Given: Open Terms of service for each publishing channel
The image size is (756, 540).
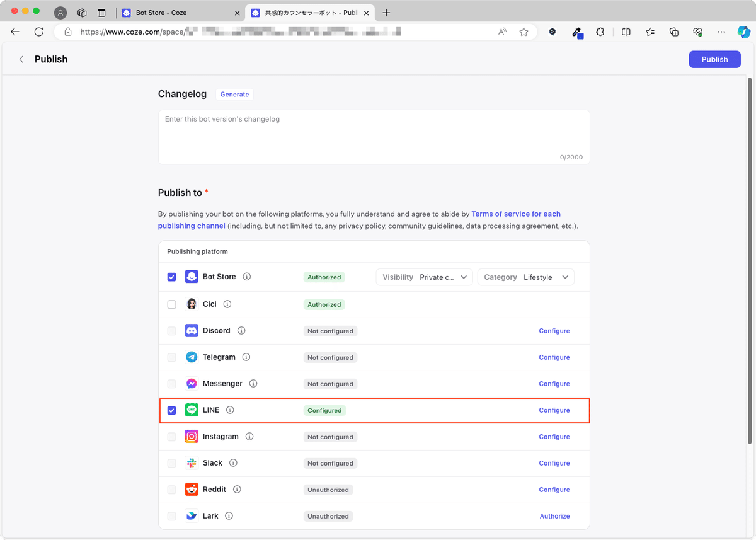Looking at the screenshot, I should click(515, 214).
